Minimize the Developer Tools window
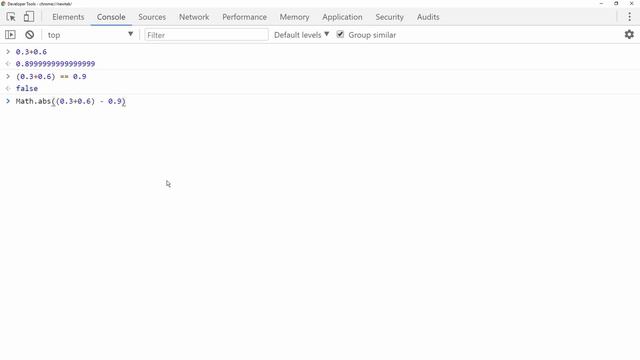 (601, 3)
